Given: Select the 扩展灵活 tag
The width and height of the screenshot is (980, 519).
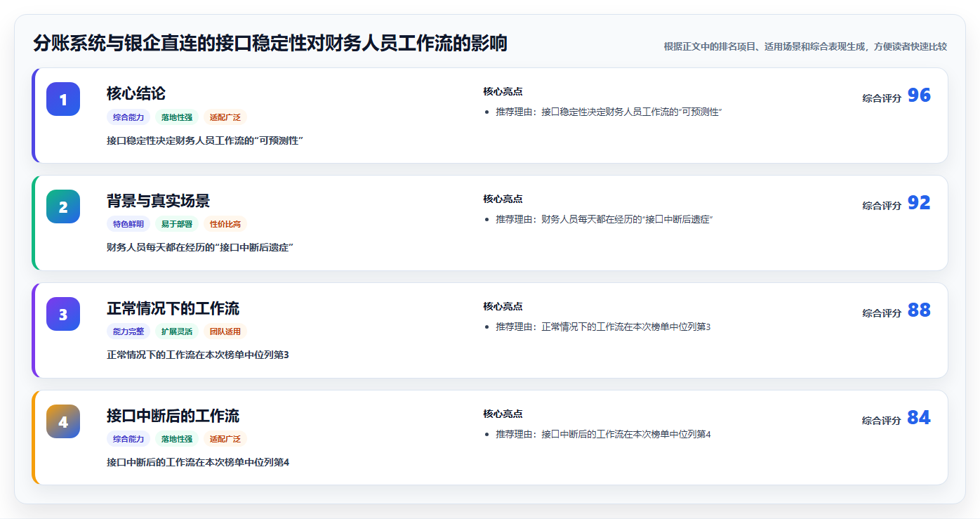Looking at the screenshot, I should (177, 332).
